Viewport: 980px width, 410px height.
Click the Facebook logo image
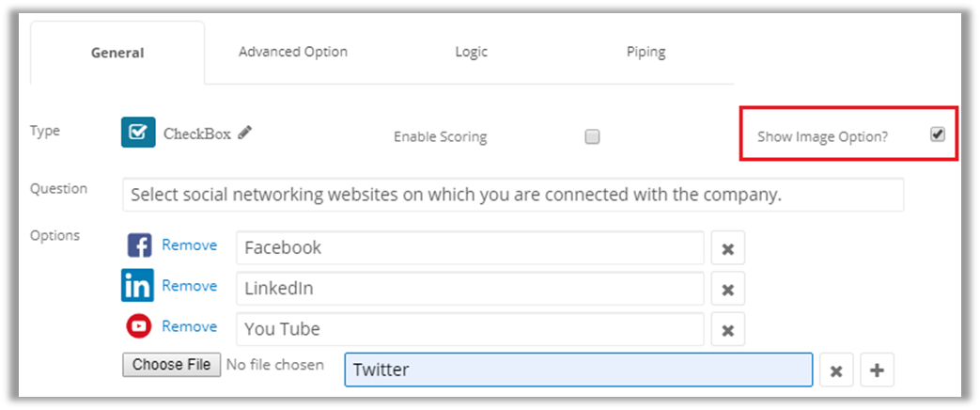pos(139,246)
